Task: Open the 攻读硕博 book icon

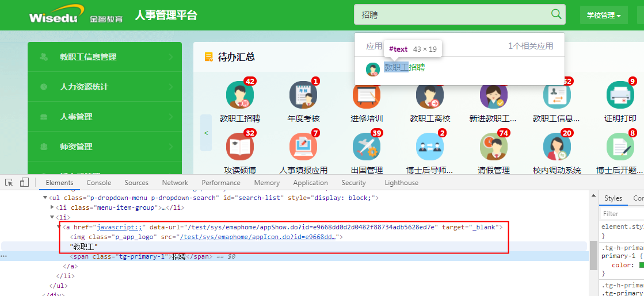Action: pos(240,147)
